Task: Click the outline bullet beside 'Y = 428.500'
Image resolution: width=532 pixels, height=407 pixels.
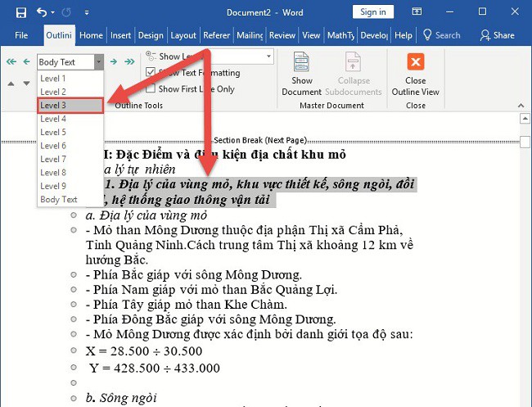Action: pyautogui.click(x=74, y=368)
